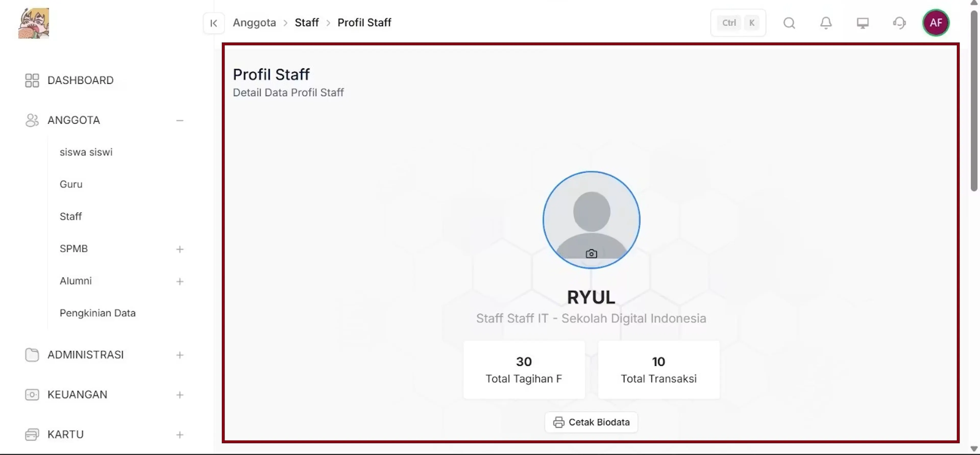Image resolution: width=980 pixels, height=455 pixels.
Task: Open siswa siswi submenu item
Action: [86, 152]
